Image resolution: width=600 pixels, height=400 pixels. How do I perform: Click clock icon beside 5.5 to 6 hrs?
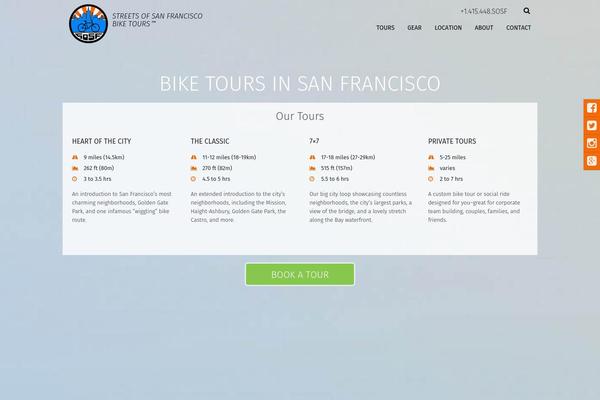[x=312, y=179]
